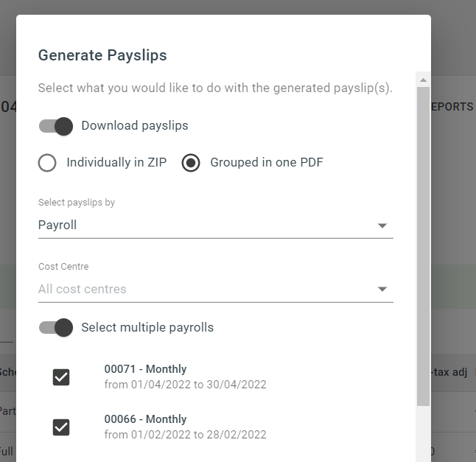Screen dimensions: 476x462
Task: Open the Select payslips by Payroll dropdown
Action: pos(216,225)
